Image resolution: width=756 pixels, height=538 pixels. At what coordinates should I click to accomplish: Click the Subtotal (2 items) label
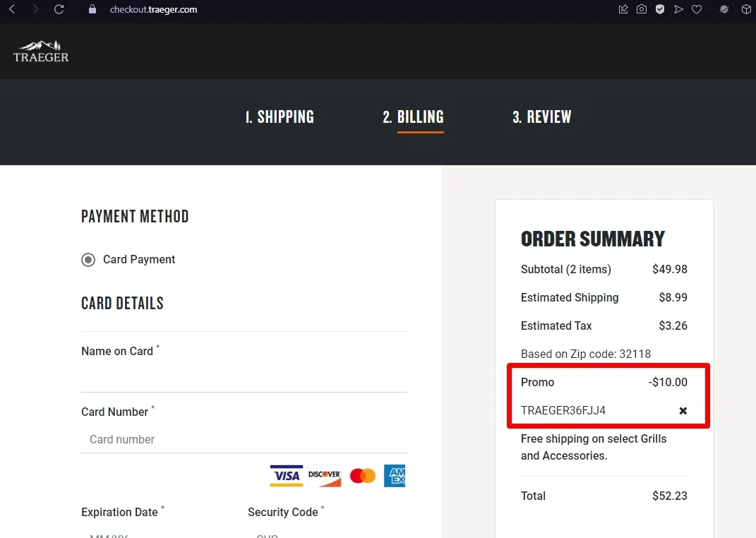(x=566, y=269)
